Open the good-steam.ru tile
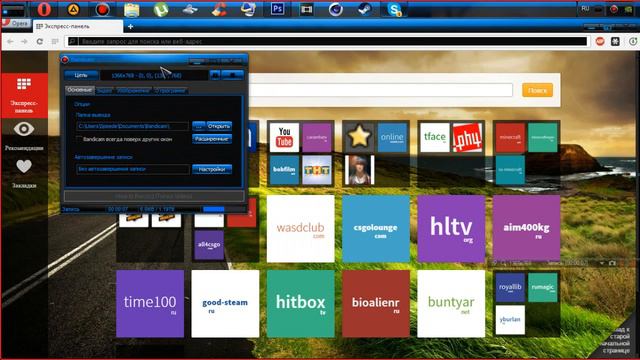 point(225,304)
